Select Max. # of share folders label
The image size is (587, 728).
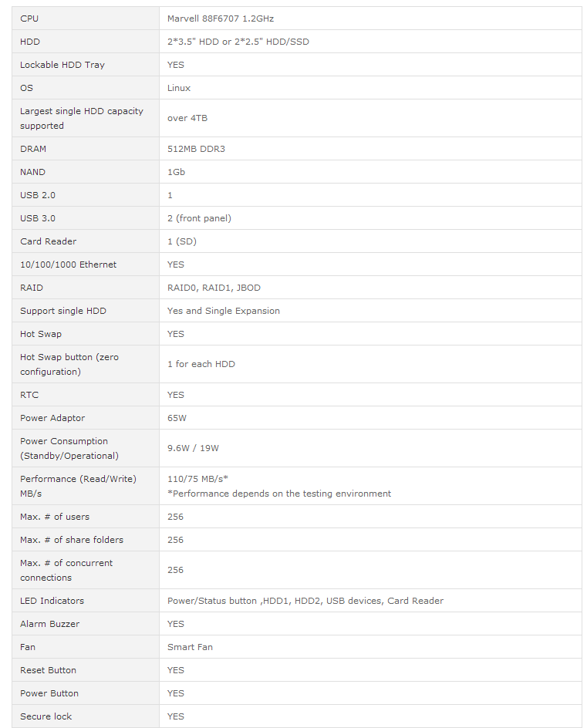coord(72,540)
